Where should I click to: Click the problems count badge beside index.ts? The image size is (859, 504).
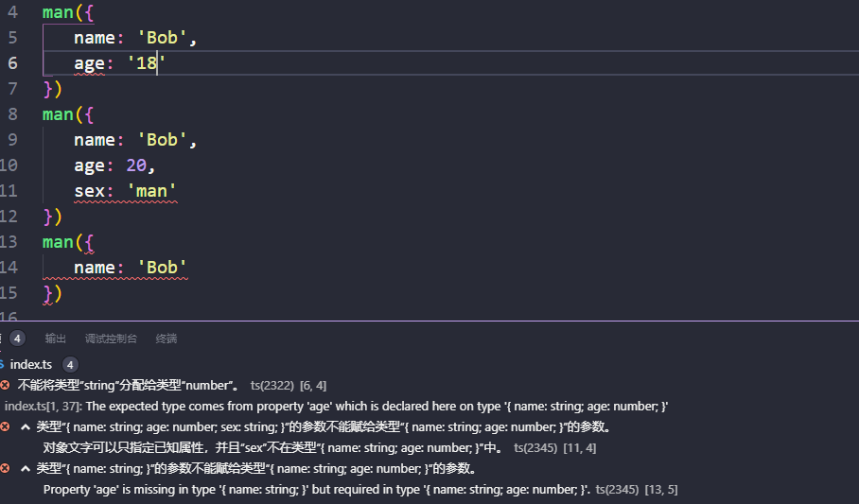point(70,364)
